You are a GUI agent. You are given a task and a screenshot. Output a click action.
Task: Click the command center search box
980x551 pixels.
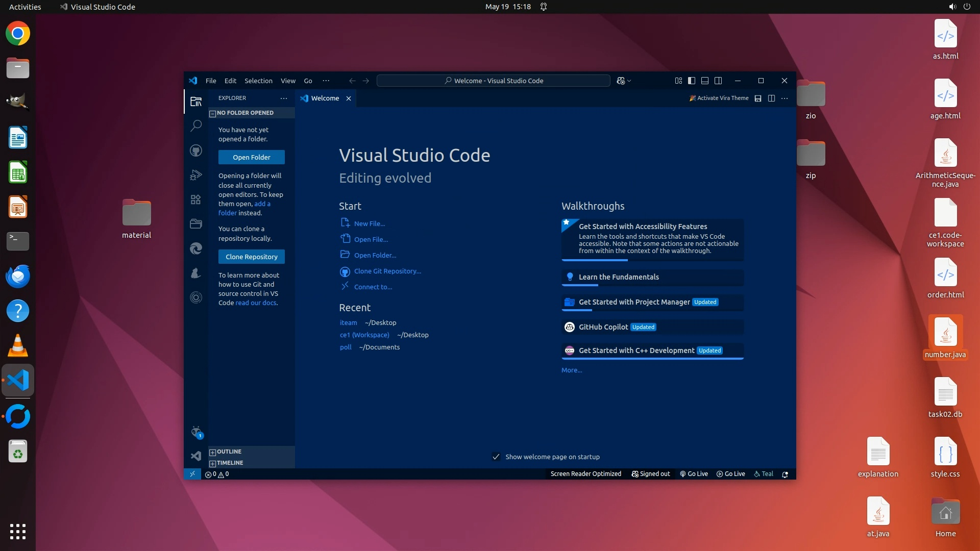click(x=493, y=81)
